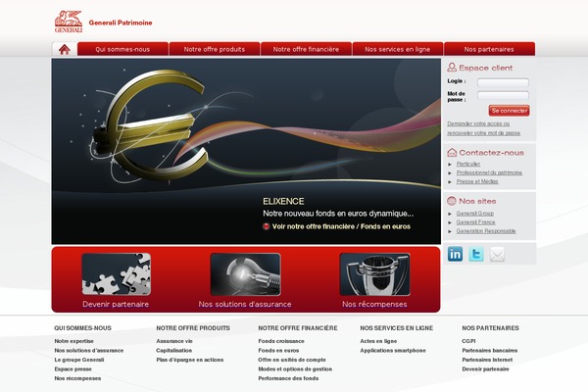Open footer link Partenaires Internet
This screenshot has height=392, width=588.
[x=487, y=360]
